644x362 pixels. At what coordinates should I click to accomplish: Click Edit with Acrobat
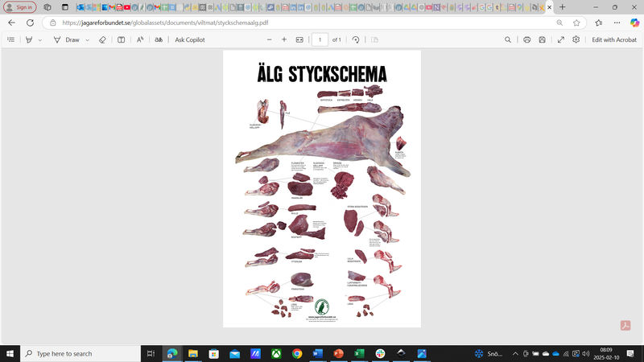[x=614, y=39]
